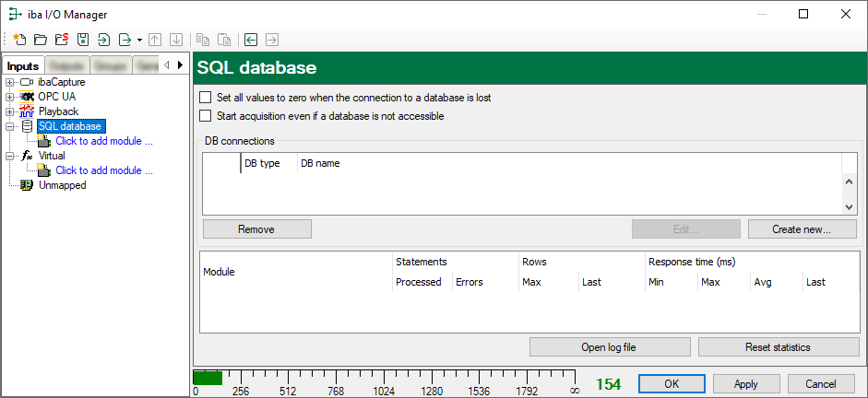Viewport: 868px width, 398px height.
Task: Select ibaCapture in the tree
Action: click(x=62, y=82)
